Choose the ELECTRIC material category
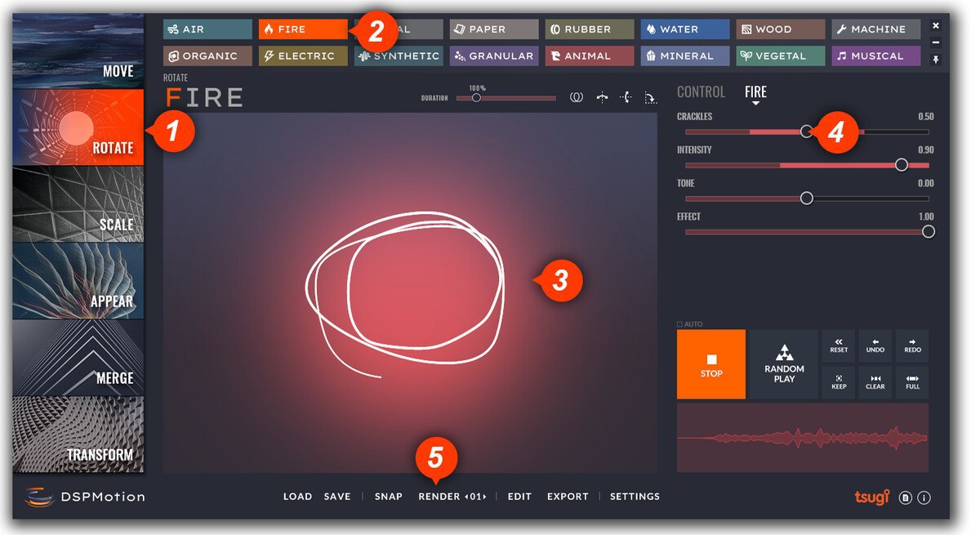Viewport: 980px width, 535px height. [x=303, y=56]
